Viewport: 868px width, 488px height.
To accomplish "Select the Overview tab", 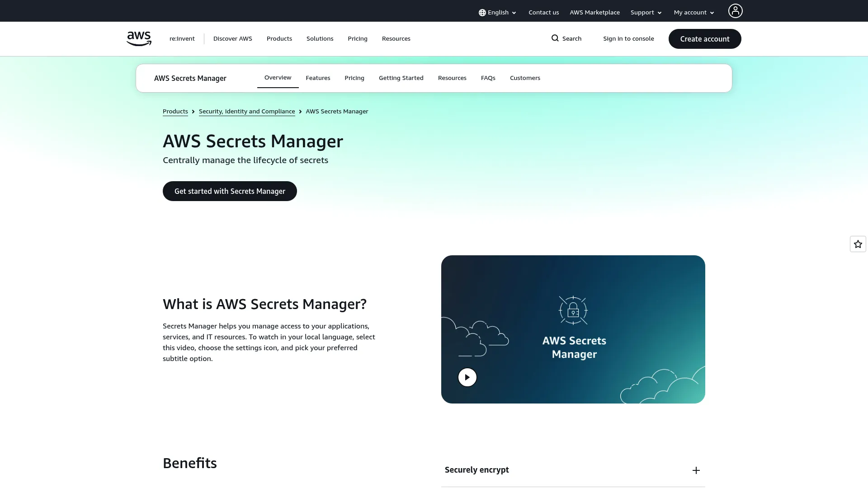I will (x=278, y=78).
